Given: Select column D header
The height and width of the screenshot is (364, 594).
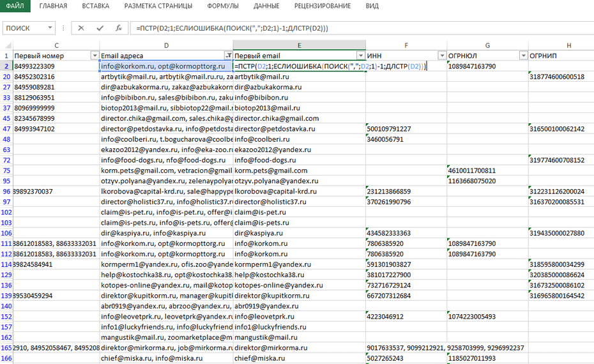Looking at the screenshot, I should (166, 45).
